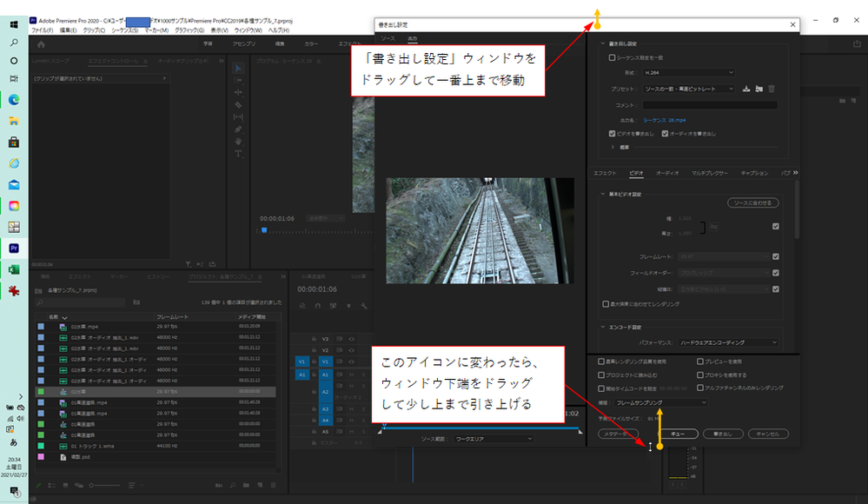
Task: Open timeline settings wrench icon
Action: coord(364,306)
